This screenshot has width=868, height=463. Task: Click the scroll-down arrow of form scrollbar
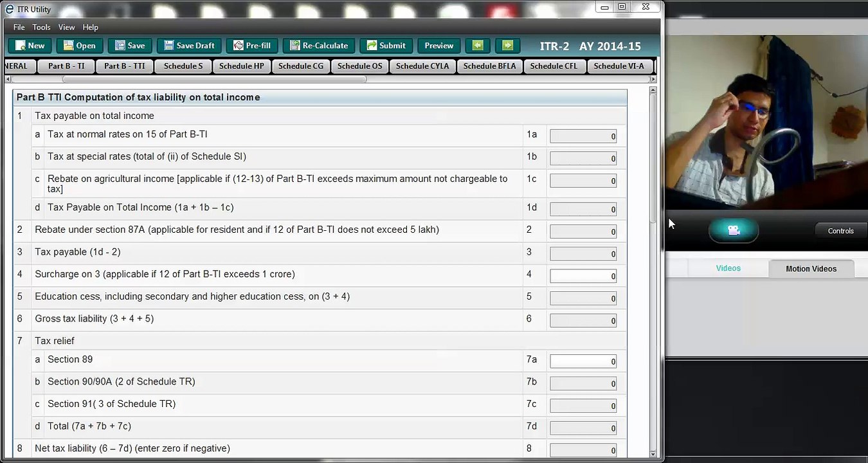click(653, 454)
